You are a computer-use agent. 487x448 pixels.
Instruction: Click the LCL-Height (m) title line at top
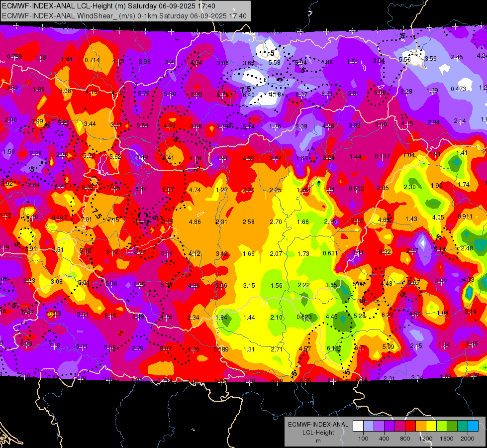pyautogui.click(x=108, y=6)
